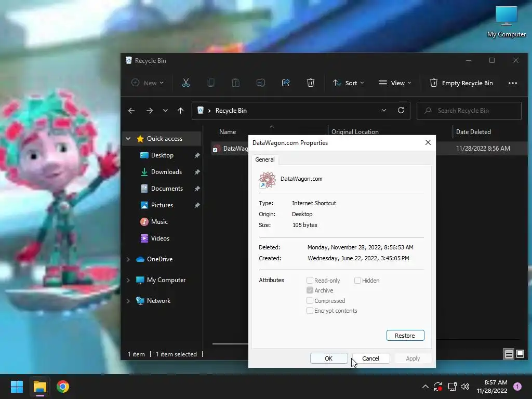Viewport: 532px width, 399px height.
Task: Click the 11/28/2022 8:56 AM date cell
Action: (x=483, y=148)
